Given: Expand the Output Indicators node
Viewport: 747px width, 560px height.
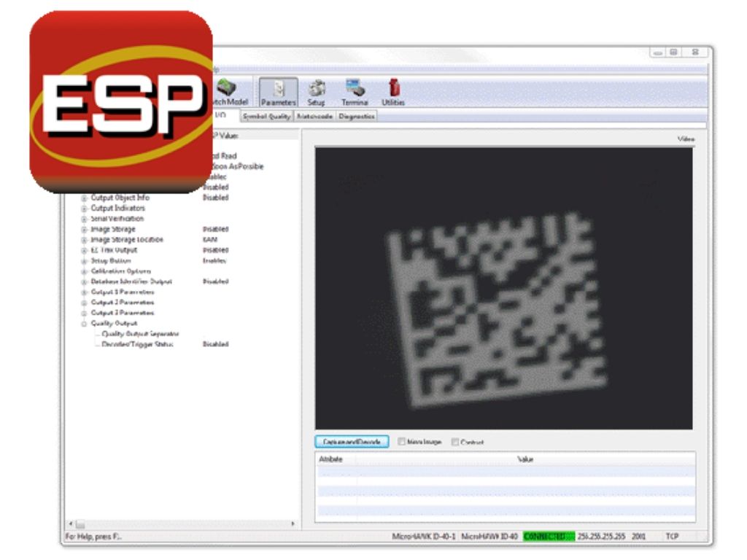Looking at the screenshot, I should point(84,209).
